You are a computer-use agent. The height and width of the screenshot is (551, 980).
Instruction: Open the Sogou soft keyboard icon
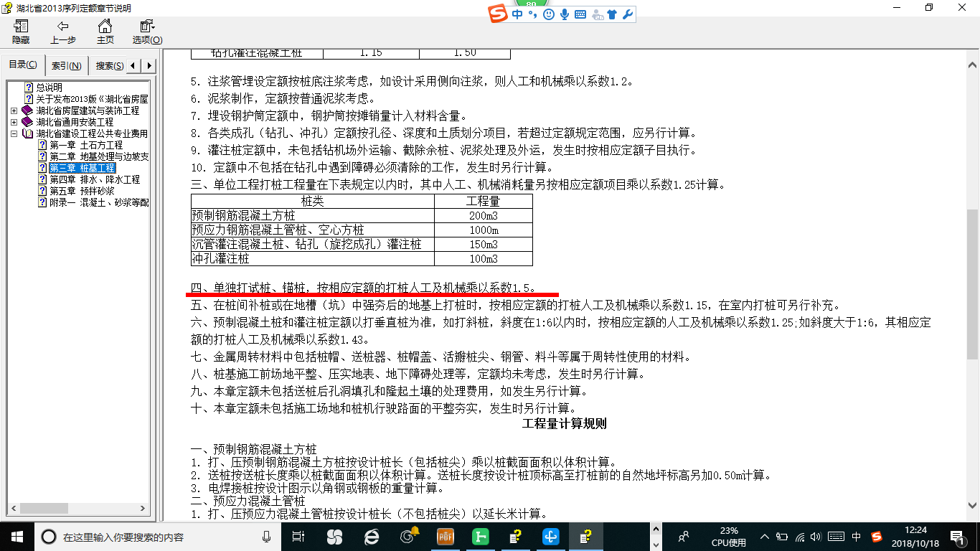580,14
